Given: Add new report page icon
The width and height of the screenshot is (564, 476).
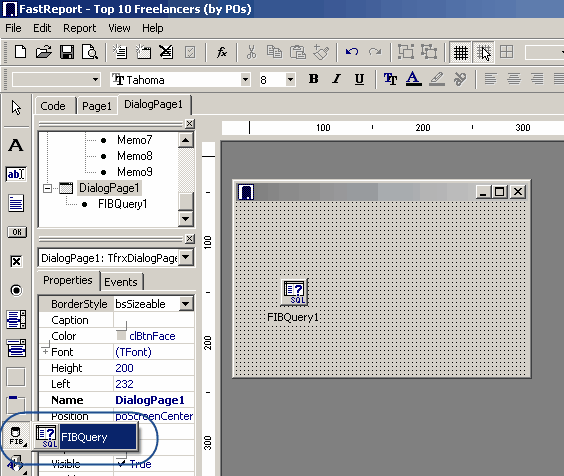Looking at the screenshot, I should (120, 52).
